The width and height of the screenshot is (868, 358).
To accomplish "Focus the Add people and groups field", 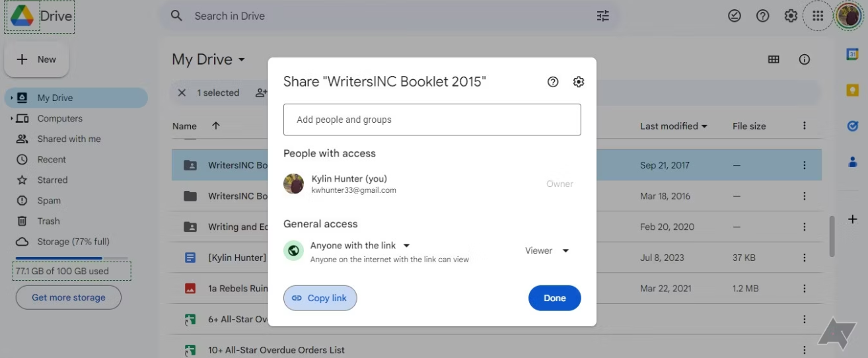I will [x=432, y=120].
